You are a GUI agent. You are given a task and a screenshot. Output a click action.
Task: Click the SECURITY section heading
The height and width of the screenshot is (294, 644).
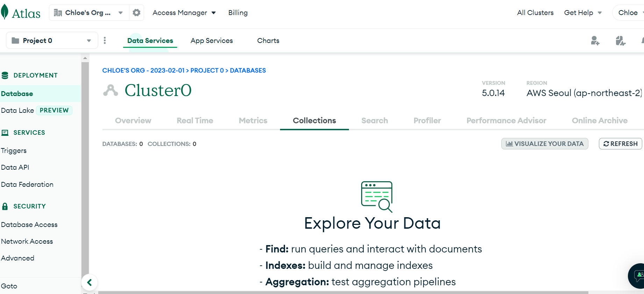click(x=29, y=206)
